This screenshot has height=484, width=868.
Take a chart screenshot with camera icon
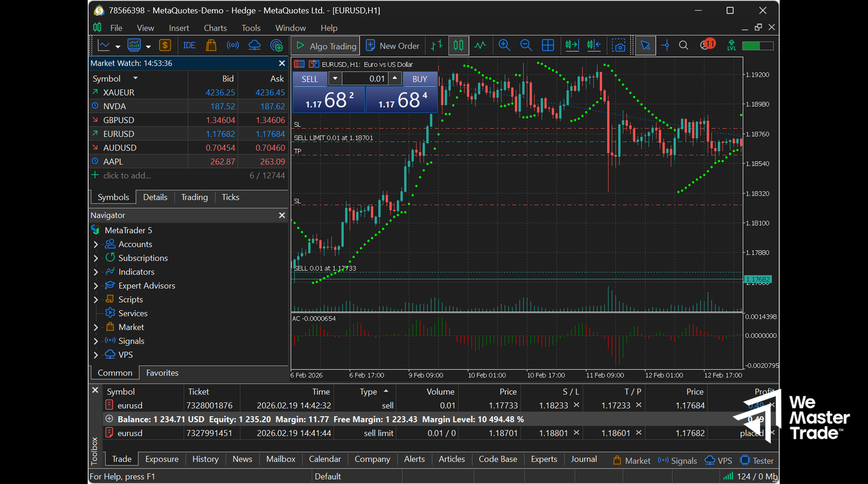point(619,45)
